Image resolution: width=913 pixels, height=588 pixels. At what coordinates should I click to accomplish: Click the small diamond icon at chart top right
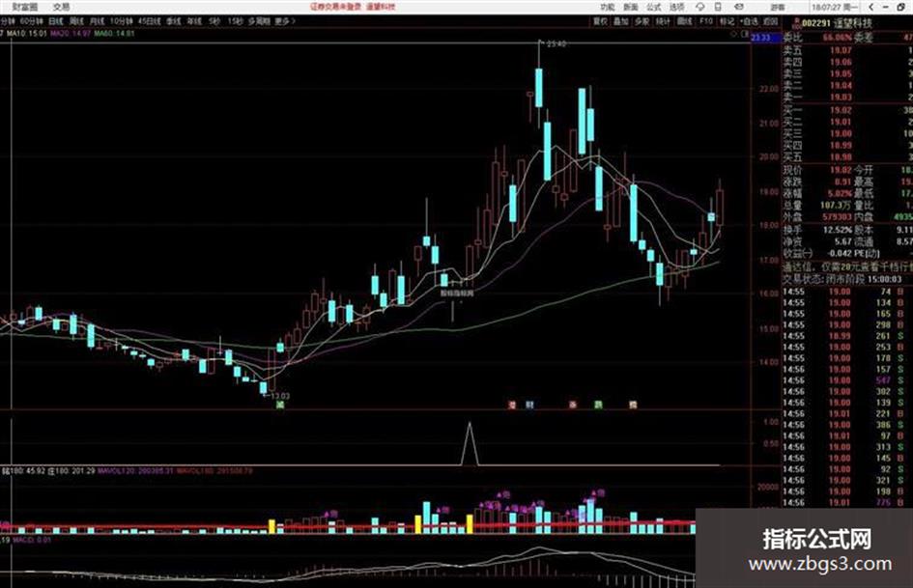pos(733,34)
